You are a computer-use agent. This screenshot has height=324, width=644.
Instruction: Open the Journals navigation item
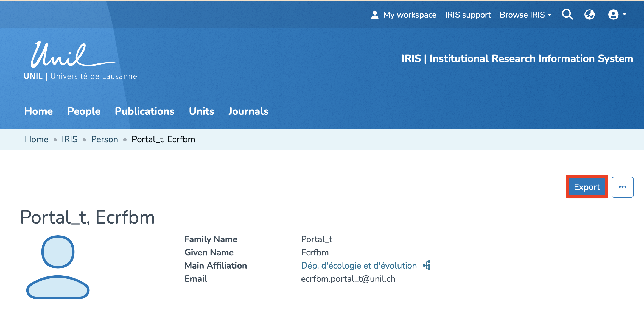tap(248, 111)
